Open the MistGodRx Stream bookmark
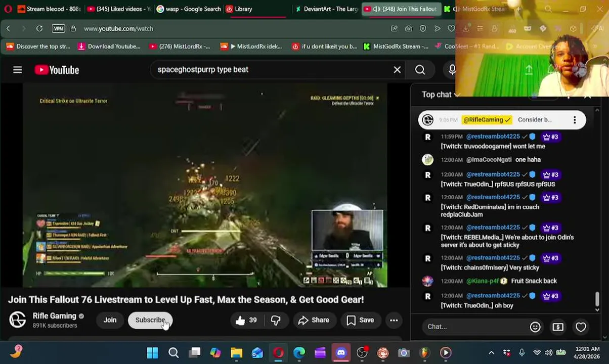Viewport: 609px width, 364px height. coord(396,47)
